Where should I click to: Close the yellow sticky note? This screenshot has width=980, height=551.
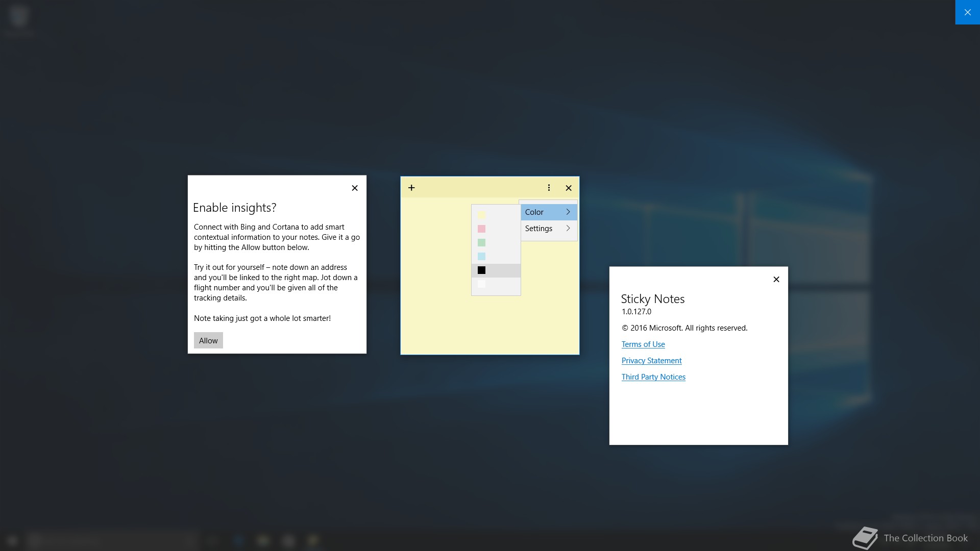click(569, 188)
